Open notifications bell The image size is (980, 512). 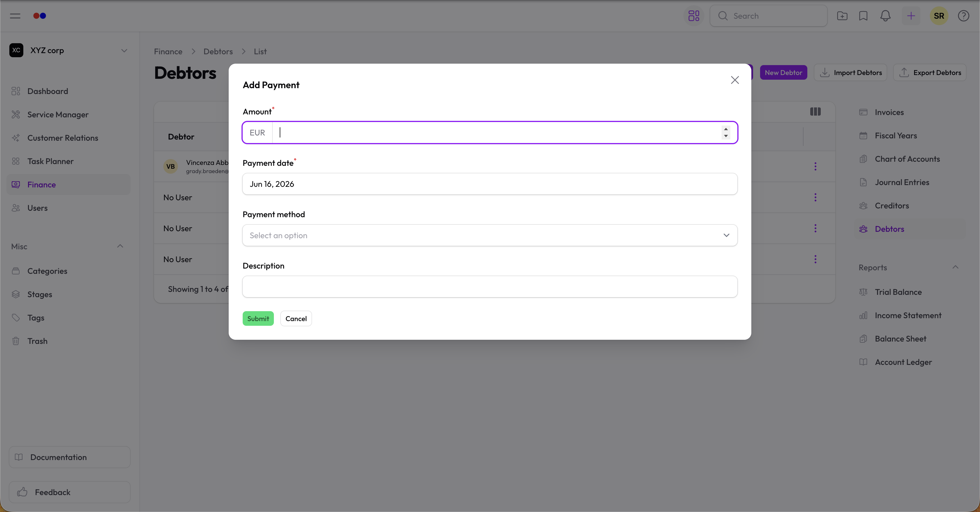885,16
